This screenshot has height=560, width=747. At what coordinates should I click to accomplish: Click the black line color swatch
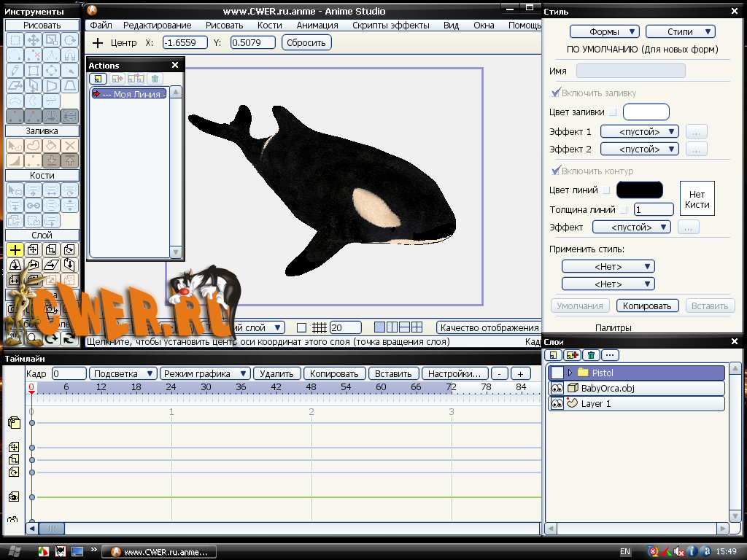coord(640,190)
